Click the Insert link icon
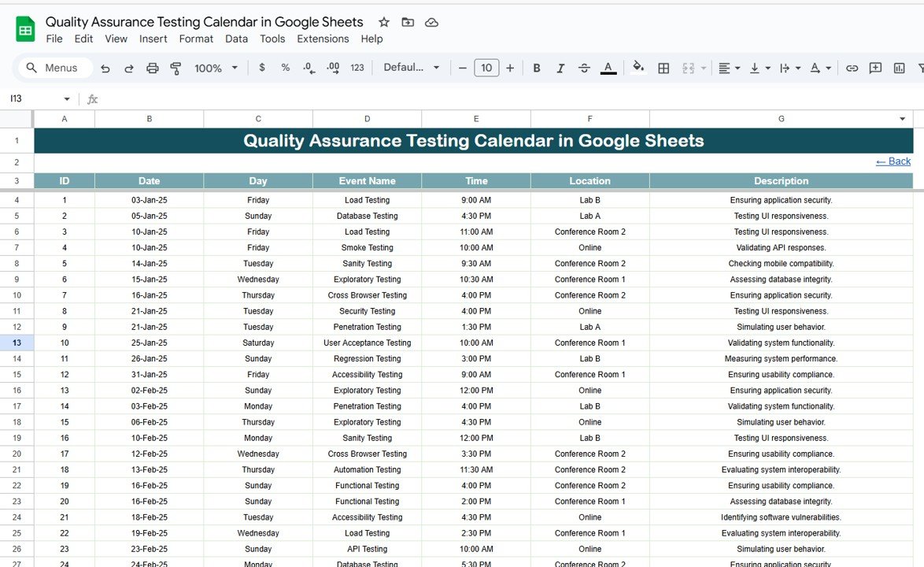The image size is (924, 567). (x=852, y=69)
